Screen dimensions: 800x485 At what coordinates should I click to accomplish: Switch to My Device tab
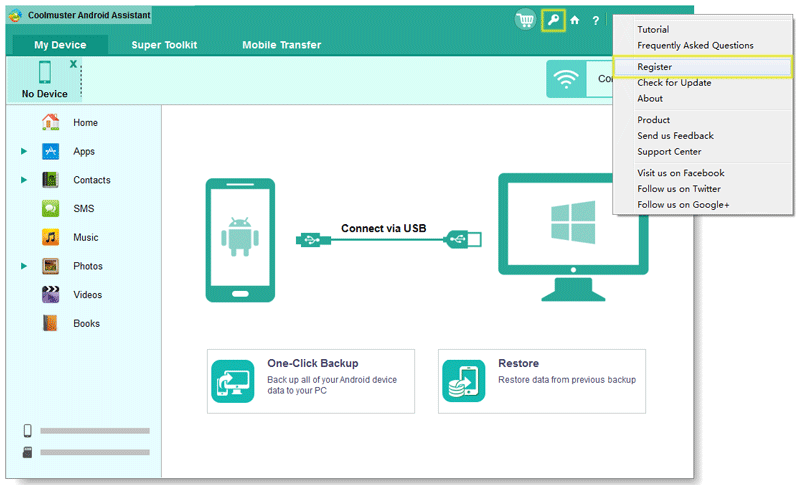(60, 45)
